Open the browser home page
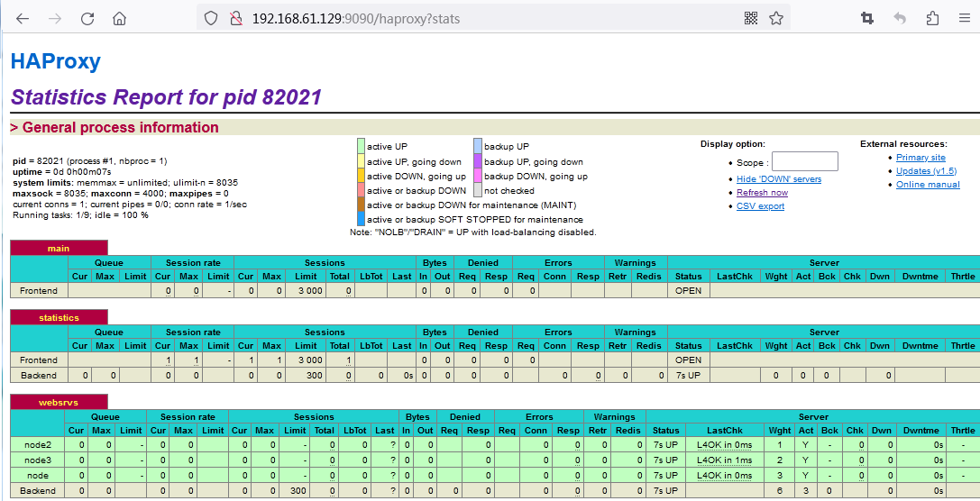The image size is (980, 501). [x=119, y=19]
